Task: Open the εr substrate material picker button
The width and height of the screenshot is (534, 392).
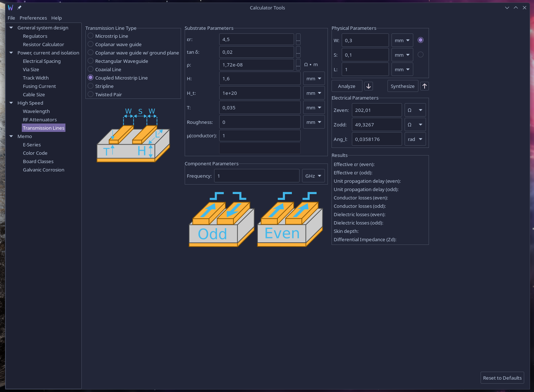Action: 298,39
